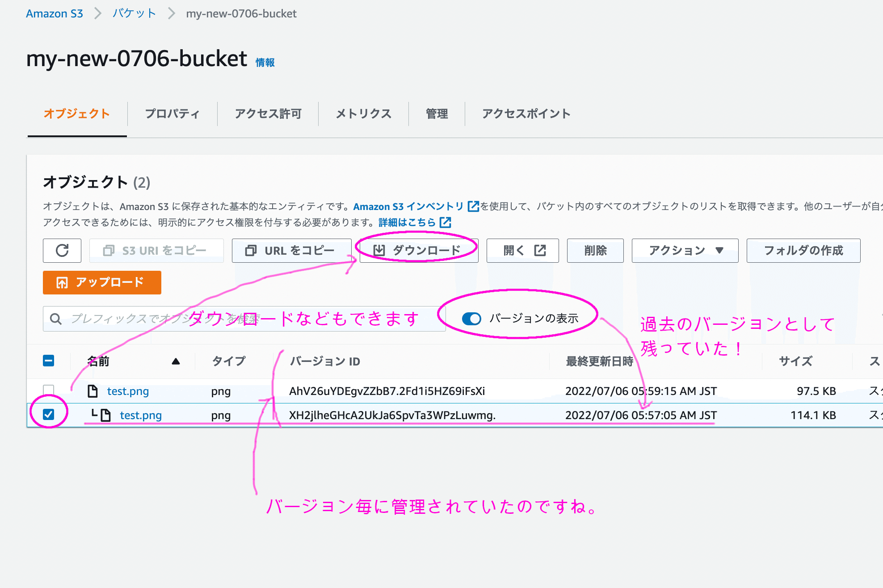This screenshot has height=588, width=883.
Task: Click my-new-0706-bucket in the breadcrumb
Action: tap(241, 13)
